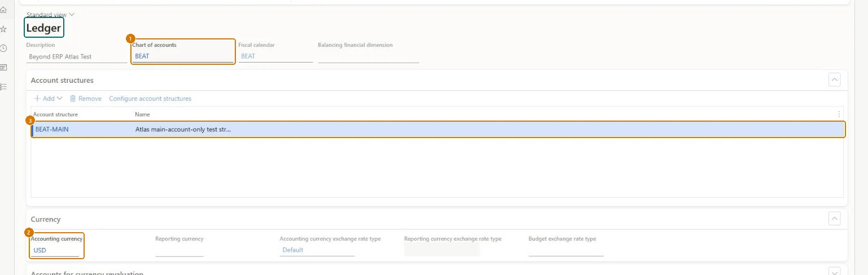Click the trash icon beside Remove

point(73,99)
